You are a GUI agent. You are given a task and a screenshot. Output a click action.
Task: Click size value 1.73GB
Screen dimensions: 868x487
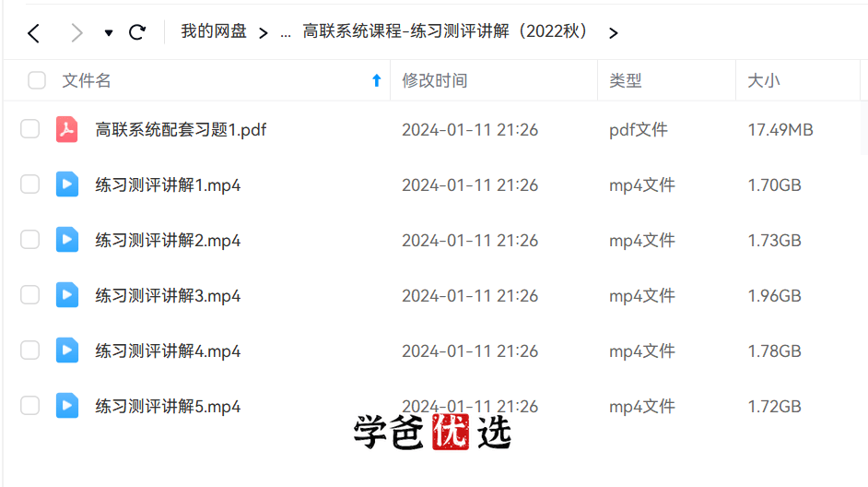774,241
